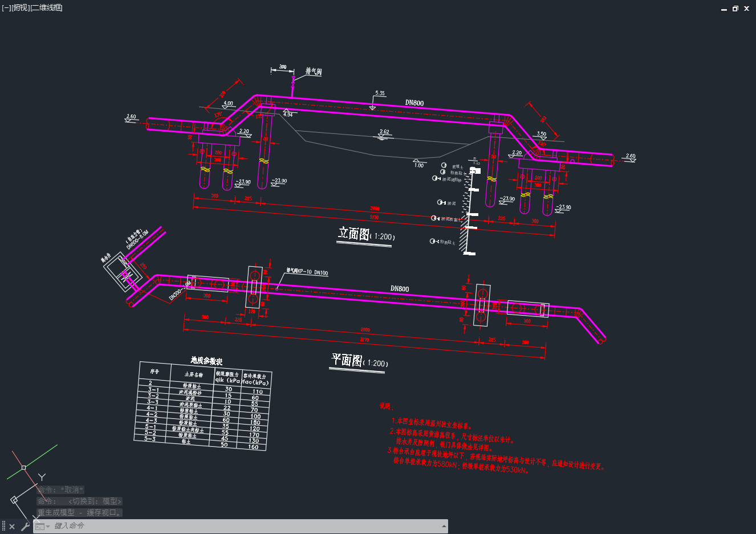Select the 1:200 scale beside 平面图

pos(376,363)
